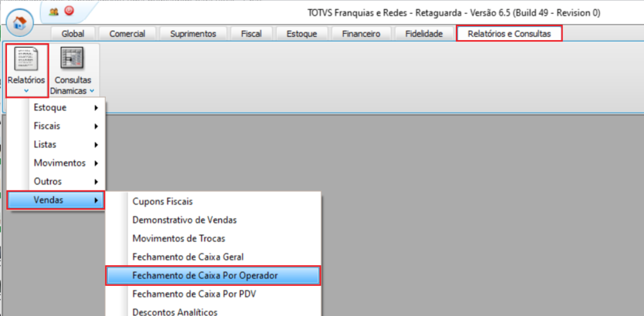This screenshot has width=644, height=316.
Task: Open the Listas submenu
Action: [x=56, y=144]
